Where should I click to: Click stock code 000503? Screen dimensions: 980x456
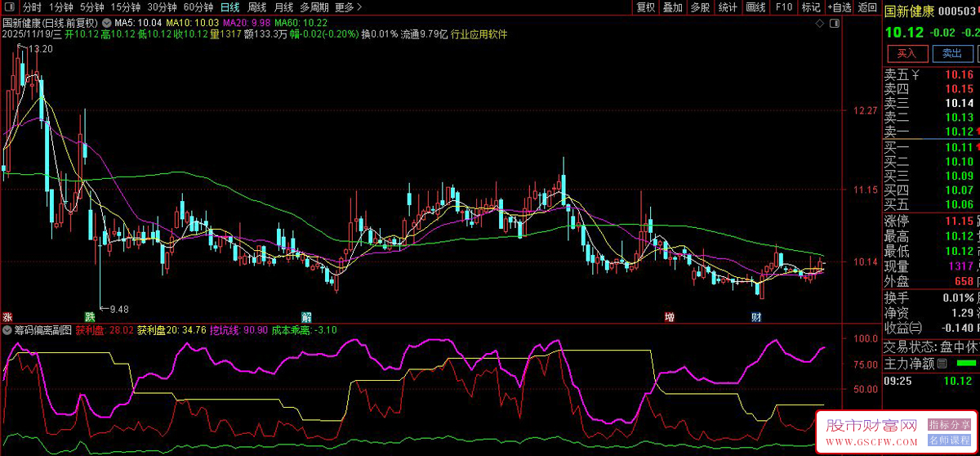pyautogui.click(x=959, y=11)
